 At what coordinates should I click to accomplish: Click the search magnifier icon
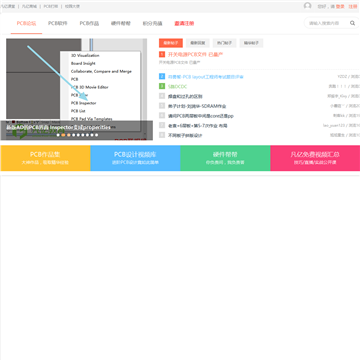click(352, 23)
